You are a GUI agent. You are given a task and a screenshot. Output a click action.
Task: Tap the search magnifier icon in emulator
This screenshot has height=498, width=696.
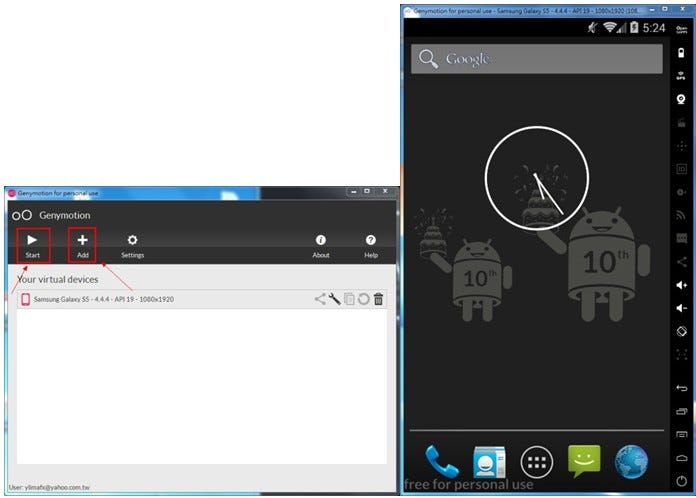[428, 59]
